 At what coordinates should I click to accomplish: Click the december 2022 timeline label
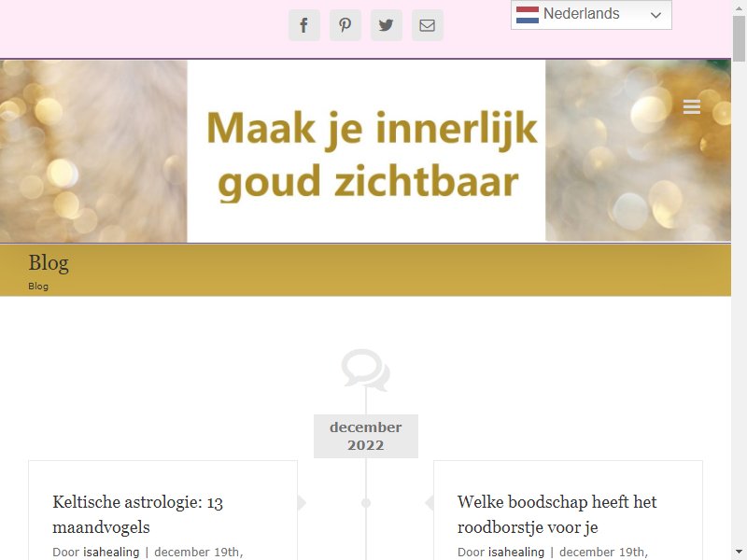coord(366,436)
